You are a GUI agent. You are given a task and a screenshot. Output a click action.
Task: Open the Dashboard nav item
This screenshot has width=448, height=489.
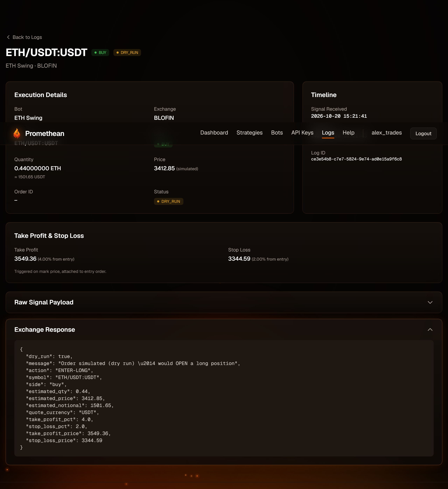(x=214, y=133)
